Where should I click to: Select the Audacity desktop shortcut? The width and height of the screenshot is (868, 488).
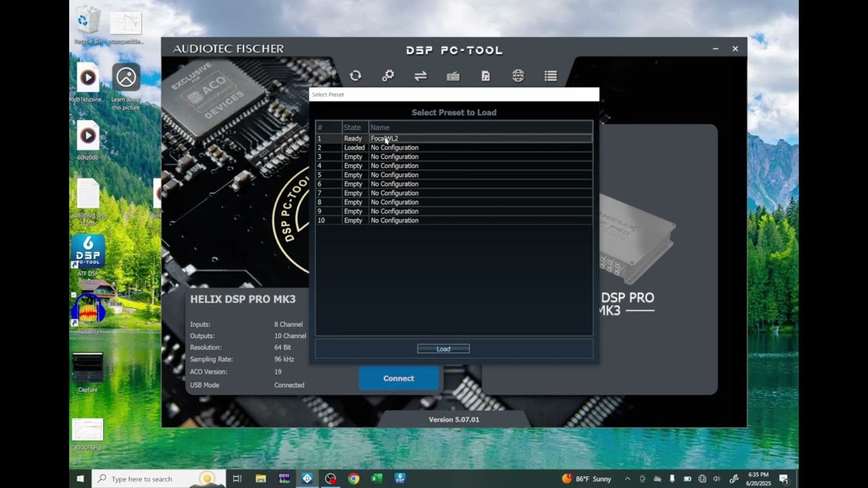point(88,314)
